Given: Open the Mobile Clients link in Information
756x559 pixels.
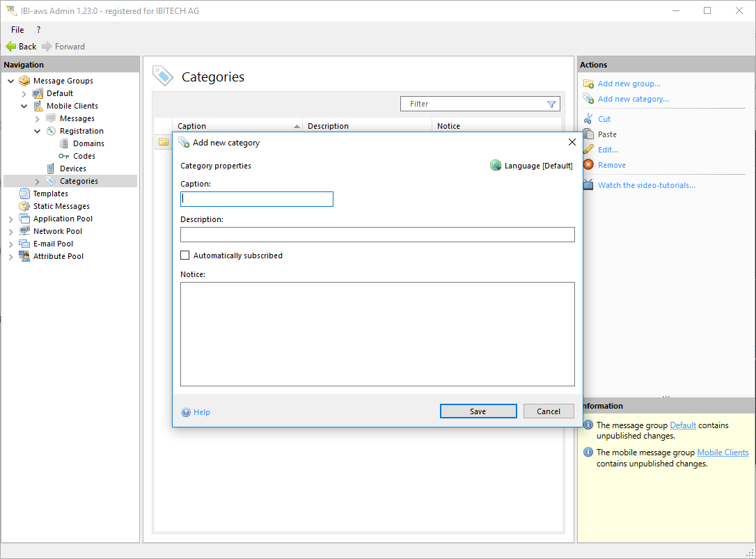Looking at the screenshot, I should [x=723, y=452].
